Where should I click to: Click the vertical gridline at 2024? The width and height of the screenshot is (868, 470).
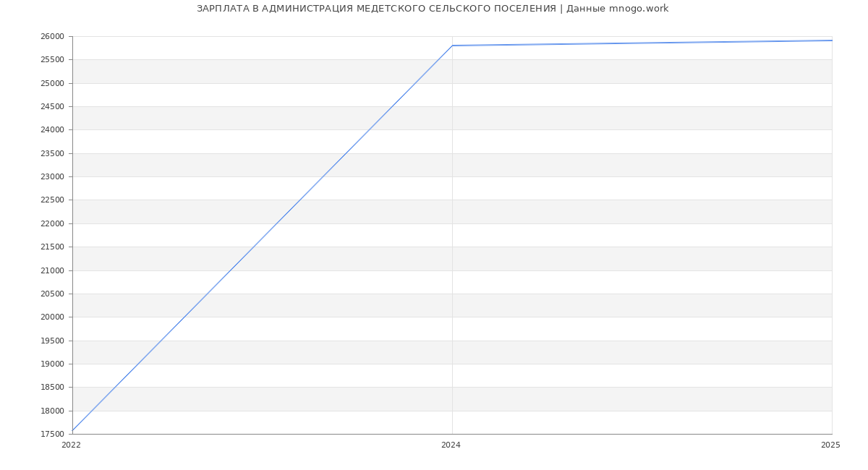tap(452, 239)
